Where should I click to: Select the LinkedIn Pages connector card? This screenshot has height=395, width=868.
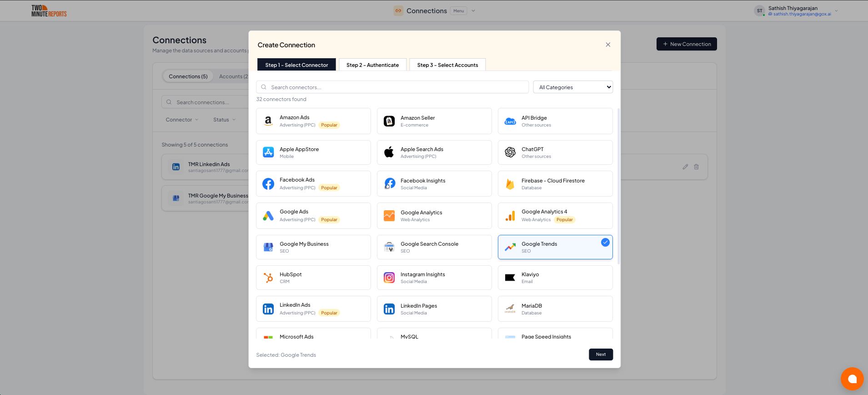click(x=434, y=309)
